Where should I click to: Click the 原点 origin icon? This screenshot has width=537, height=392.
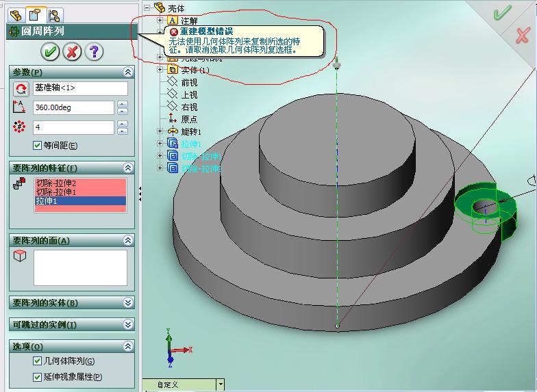(x=173, y=119)
